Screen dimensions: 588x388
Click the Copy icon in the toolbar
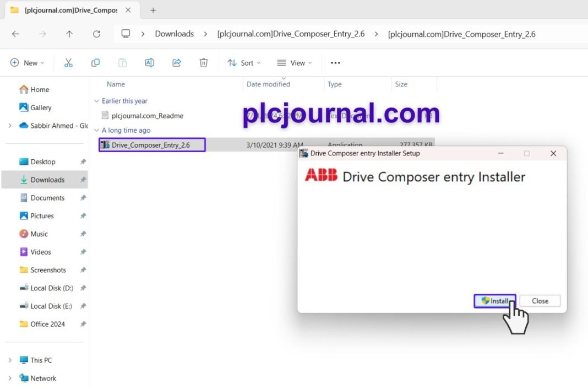(x=95, y=62)
